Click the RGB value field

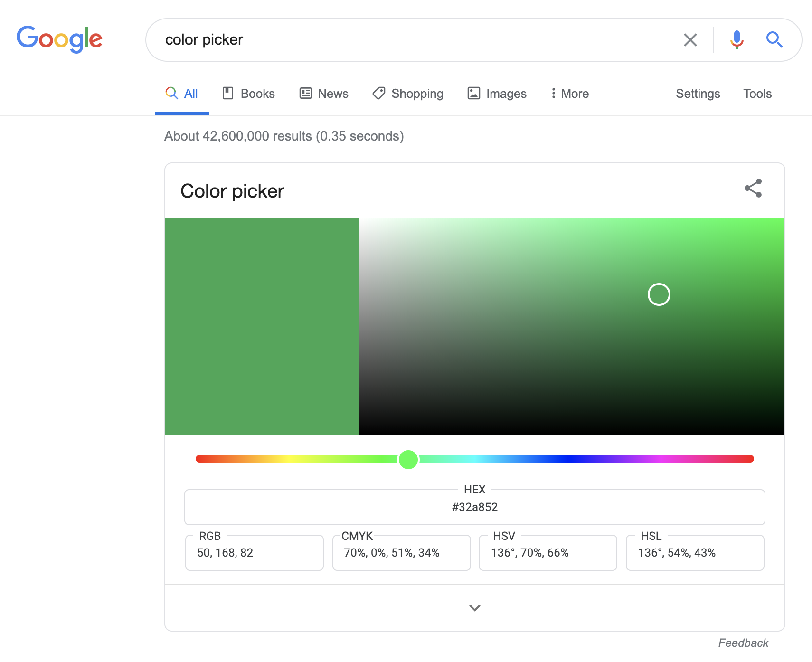(254, 553)
